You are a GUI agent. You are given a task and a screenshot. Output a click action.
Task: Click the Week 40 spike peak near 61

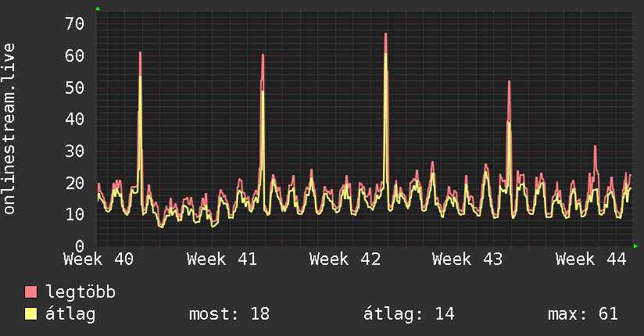pos(140,52)
